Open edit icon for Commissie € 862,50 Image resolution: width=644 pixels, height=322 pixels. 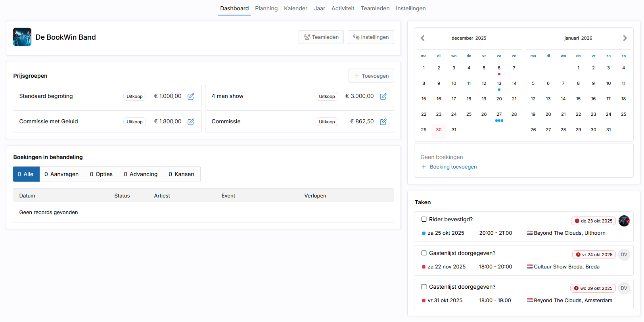tap(383, 122)
